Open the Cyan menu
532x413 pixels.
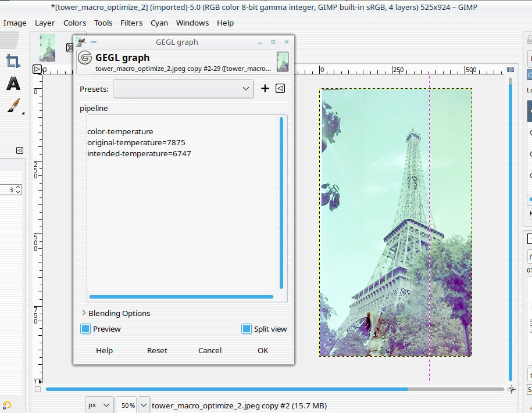(x=159, y=23)
